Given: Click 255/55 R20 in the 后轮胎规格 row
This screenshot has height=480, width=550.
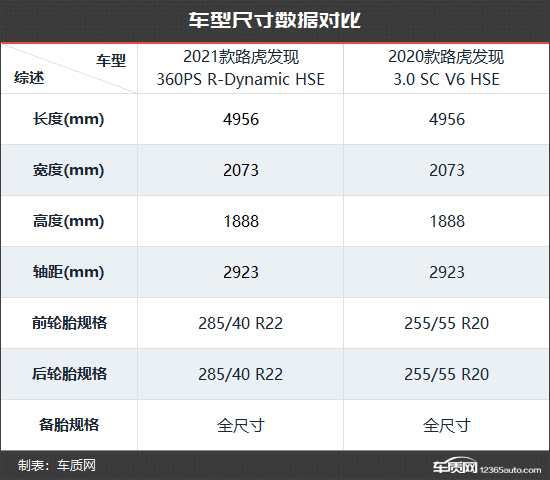Looking at the screenshot, I should click(447, 374).
